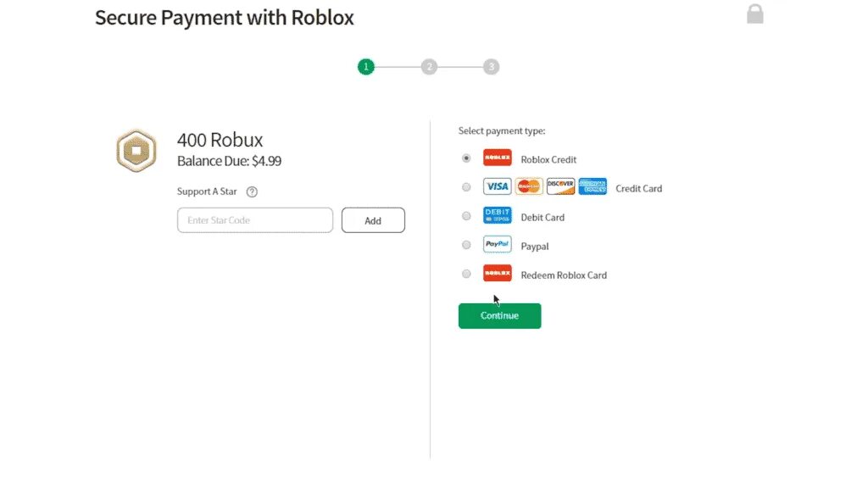Image resolution: width=868 pixels, height=488 pixels.
Task: Click the Secure Payment with Roblox title
Action: (x=224, y=18)
